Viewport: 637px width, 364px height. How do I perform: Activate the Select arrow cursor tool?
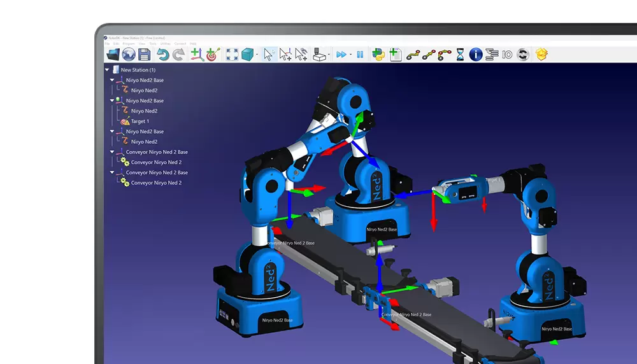268,55
